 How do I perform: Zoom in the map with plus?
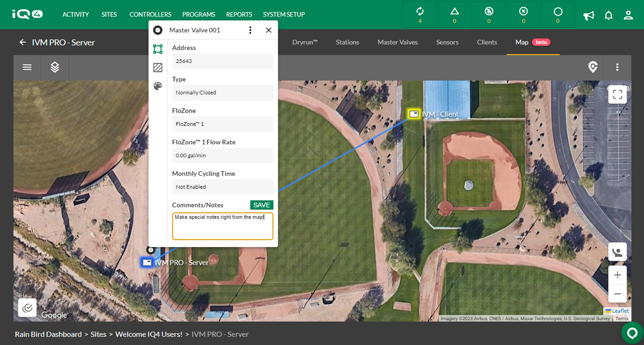pyautogui.click(x=617, y=275)
